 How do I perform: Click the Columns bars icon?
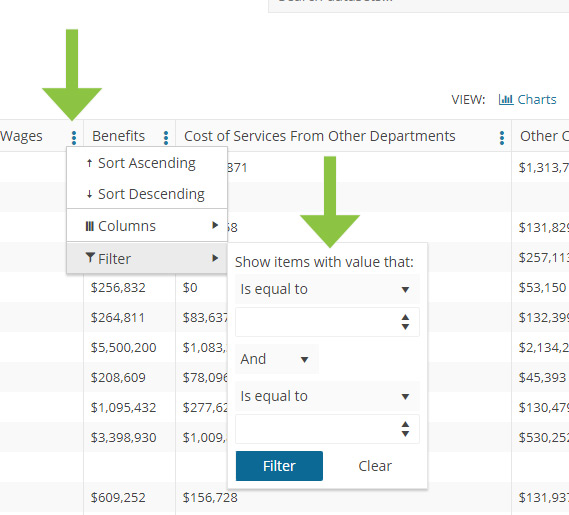click(89, 226)
